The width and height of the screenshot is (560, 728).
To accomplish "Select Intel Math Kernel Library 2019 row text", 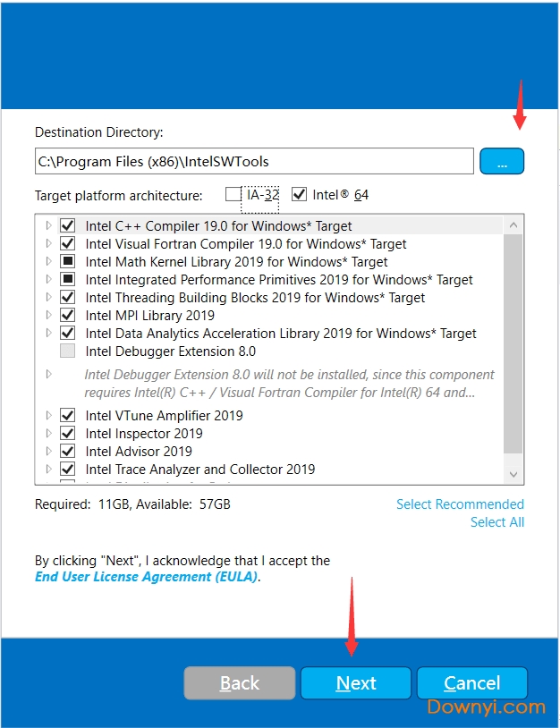I will click(236, 262).
